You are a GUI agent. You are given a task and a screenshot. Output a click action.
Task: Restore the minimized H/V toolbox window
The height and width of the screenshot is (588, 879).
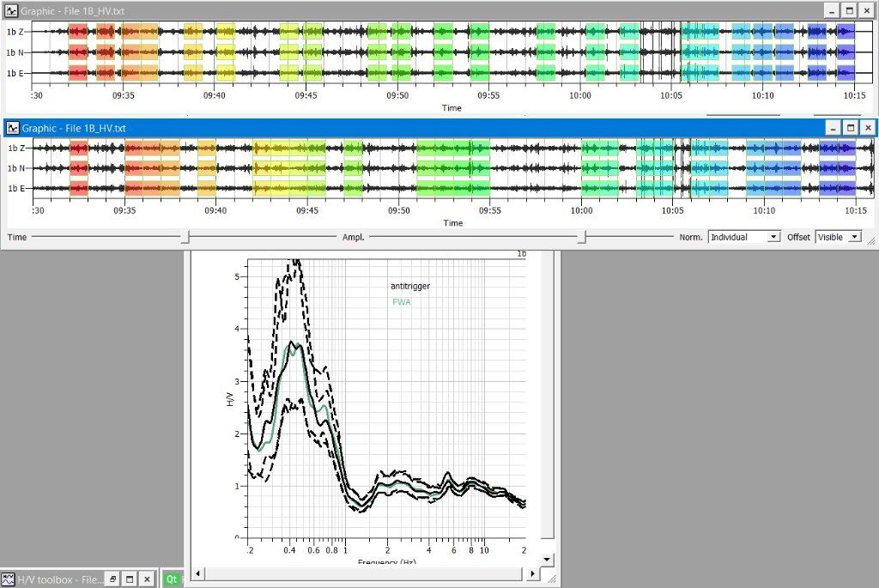112,579
